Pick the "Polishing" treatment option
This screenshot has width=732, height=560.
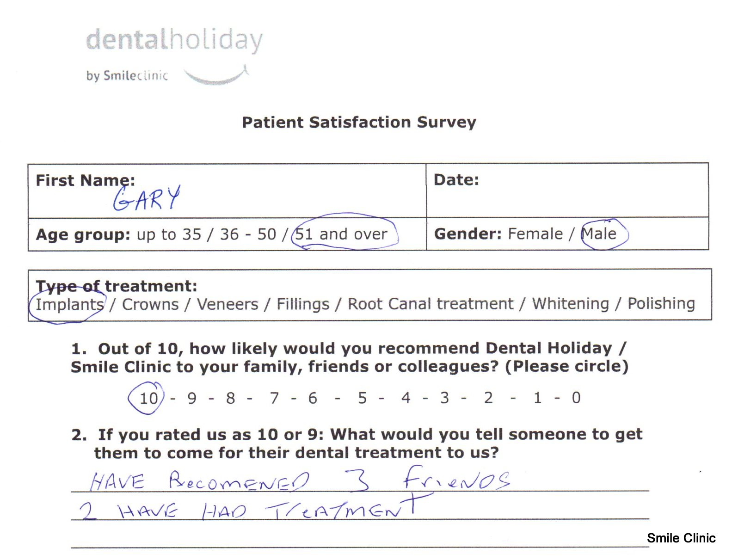(661, 304)
